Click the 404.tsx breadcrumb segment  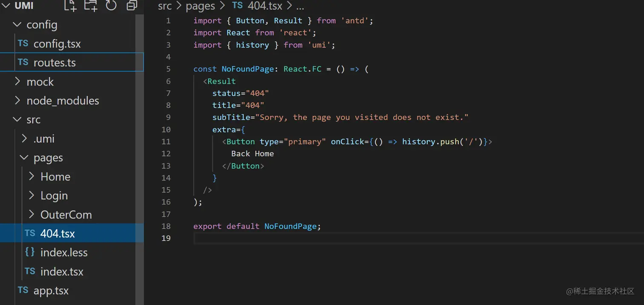265,6
